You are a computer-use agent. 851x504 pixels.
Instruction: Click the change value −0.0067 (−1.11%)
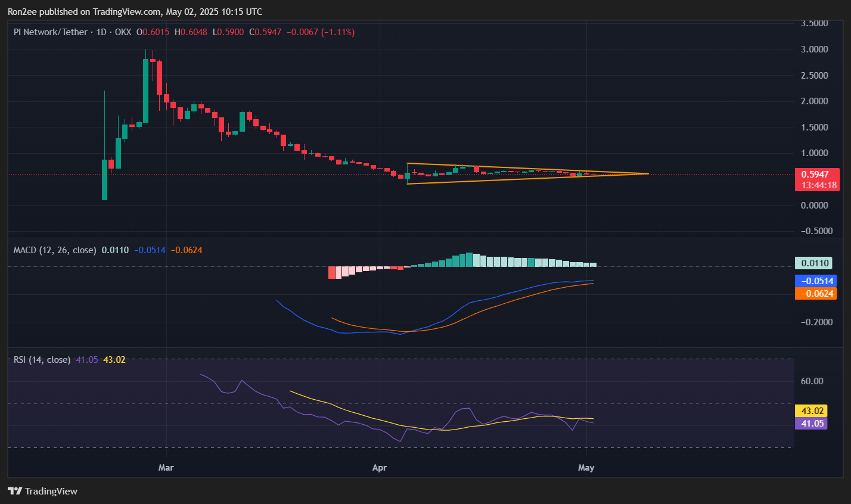coord(321,32)
